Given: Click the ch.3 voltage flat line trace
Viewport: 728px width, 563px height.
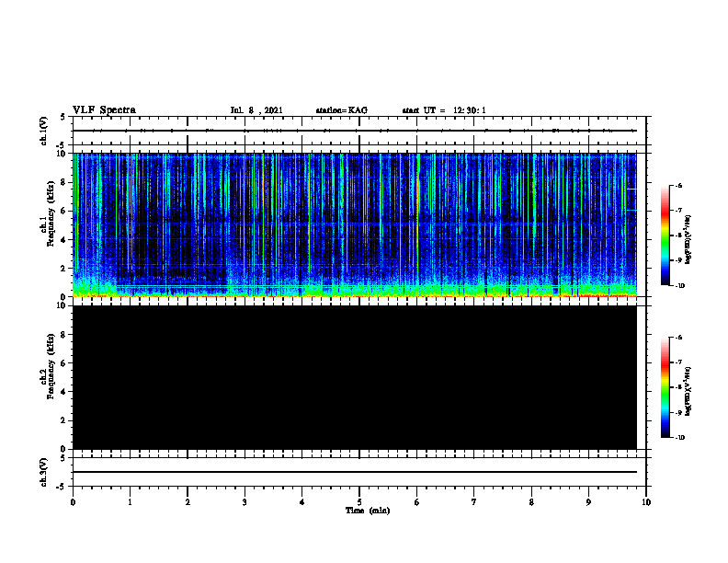Looking at the screenshot, I should 355,472.
